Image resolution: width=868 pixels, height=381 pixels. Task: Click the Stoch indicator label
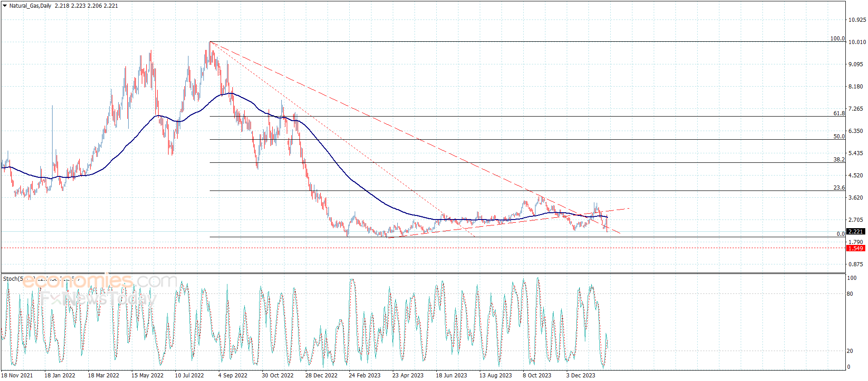click(11, 279)
